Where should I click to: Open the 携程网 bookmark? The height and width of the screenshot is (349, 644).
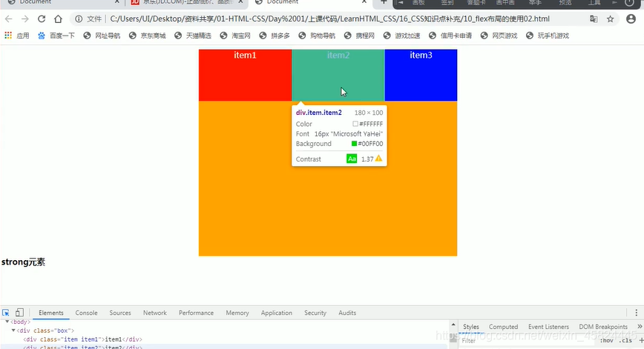pos(359,36)
